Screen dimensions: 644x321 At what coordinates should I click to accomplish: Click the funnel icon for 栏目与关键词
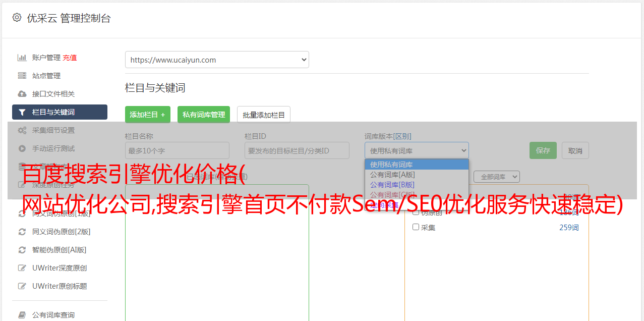click(22, 112)
